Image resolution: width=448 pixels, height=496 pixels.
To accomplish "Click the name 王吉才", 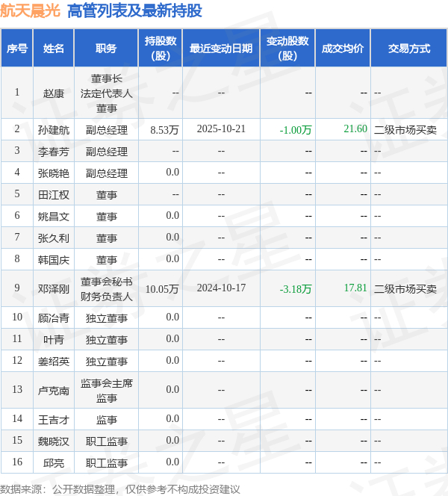I will click(54, 420).
